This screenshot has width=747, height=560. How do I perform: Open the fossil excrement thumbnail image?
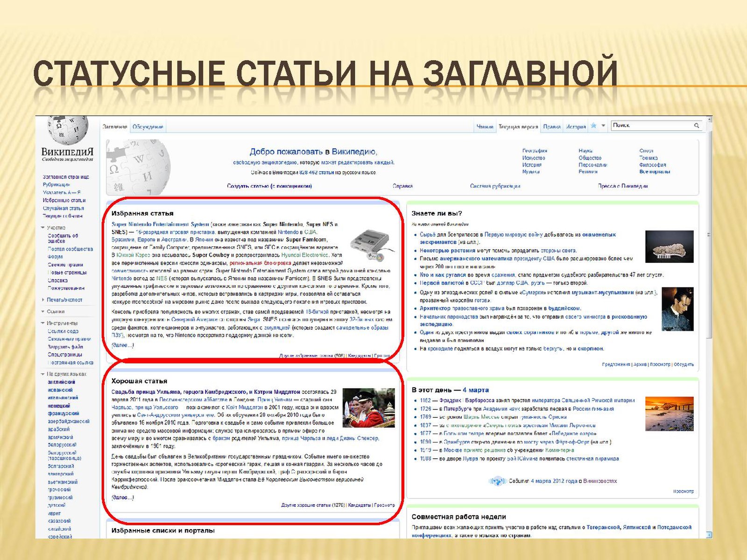point(669,246)
